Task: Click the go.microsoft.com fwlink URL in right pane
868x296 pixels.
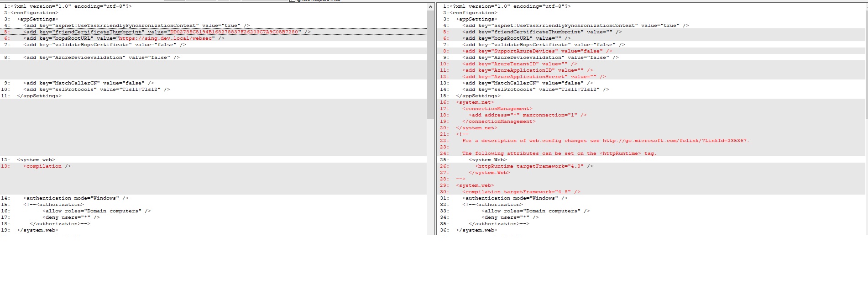Action: (x=675, y=141)
